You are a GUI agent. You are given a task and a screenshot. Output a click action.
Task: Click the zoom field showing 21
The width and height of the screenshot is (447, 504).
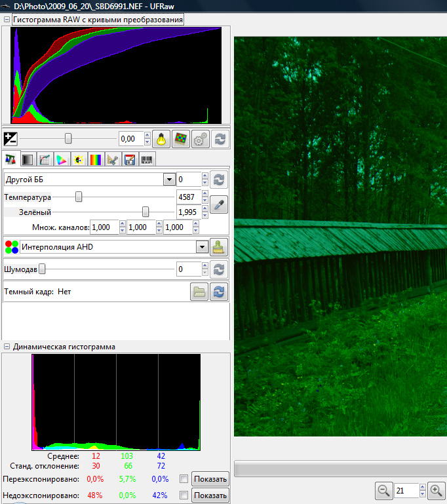pyautogui.click(x=406, y=490)
